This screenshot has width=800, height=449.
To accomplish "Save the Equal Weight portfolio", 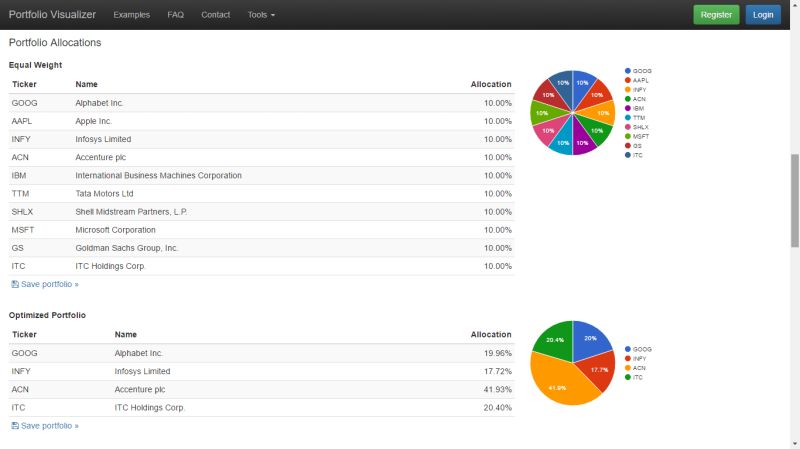I will (x=45, y=284).
